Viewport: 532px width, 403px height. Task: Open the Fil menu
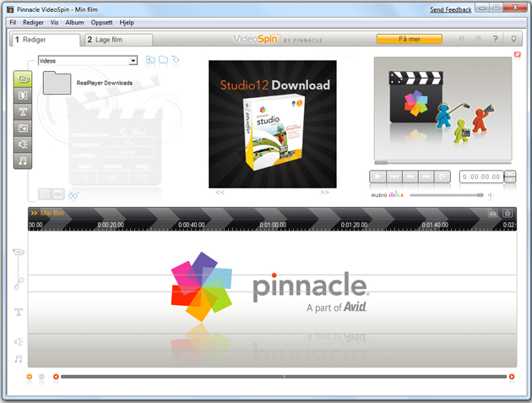click(13, 23)
